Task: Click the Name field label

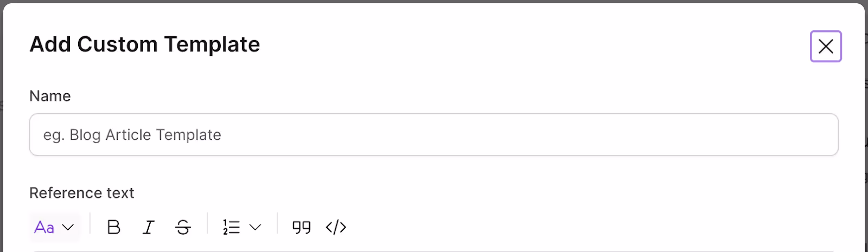Action: tap(50, 96)
